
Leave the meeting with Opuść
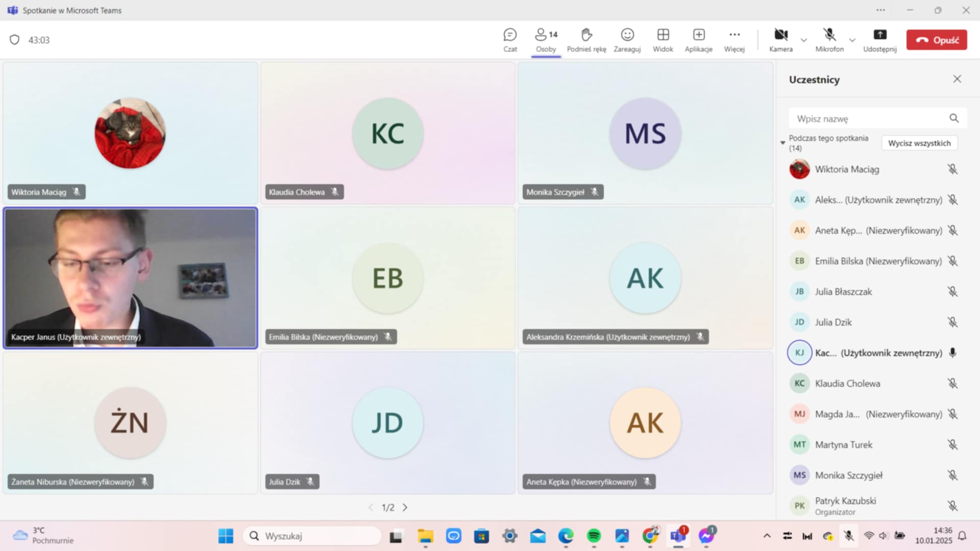tap(937, 40)
